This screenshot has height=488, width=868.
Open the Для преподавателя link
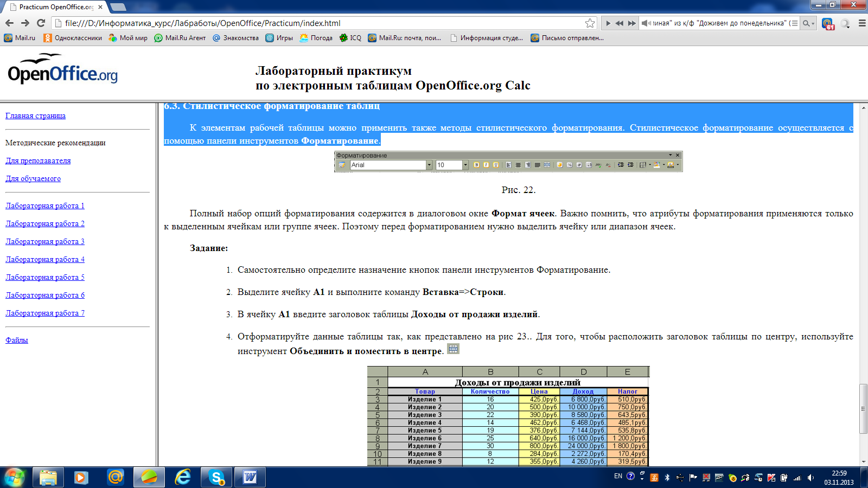pyautogui.click(x=38, y=160)
